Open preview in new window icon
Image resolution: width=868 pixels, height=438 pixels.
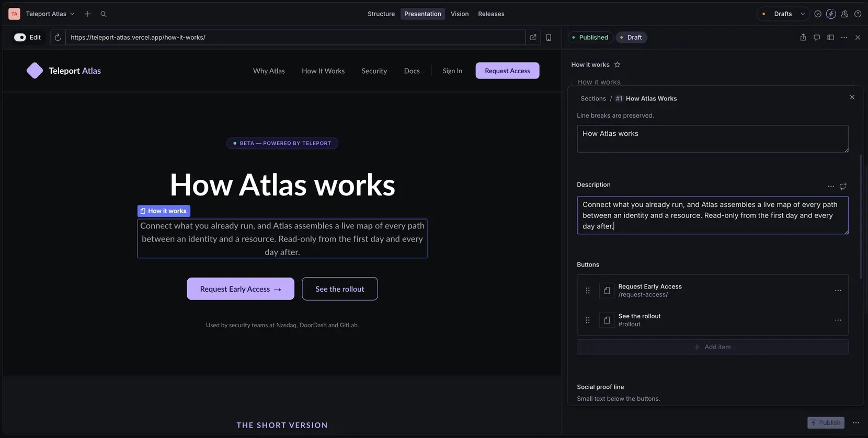533,38
